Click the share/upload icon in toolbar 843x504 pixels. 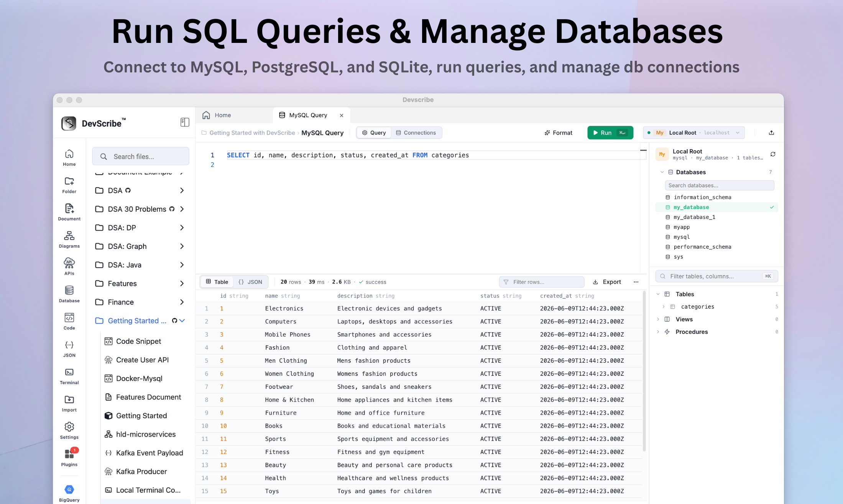click(x=771, y=133)
